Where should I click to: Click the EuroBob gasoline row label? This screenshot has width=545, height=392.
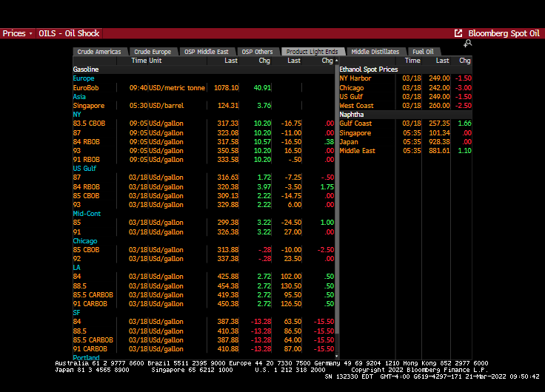tap(84, 87)
